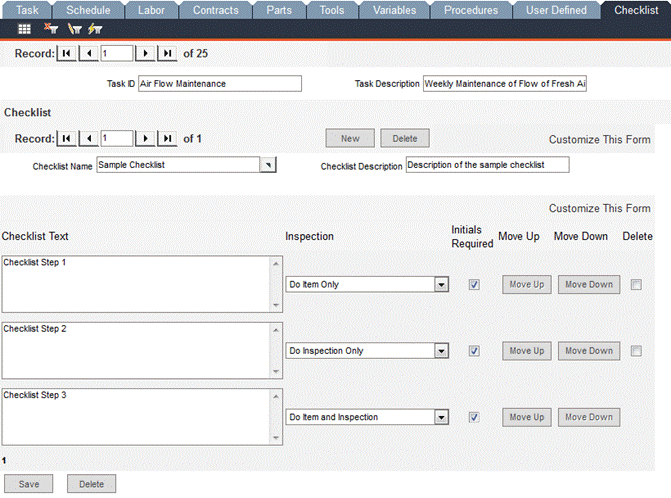Open the Checklist Name dropdown

[x=267, y=165]
